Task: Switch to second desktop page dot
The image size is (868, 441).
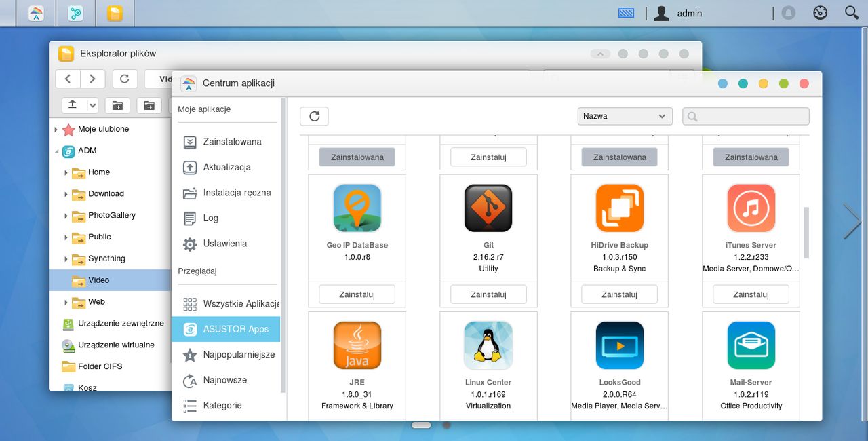Action: coord(446,425)
